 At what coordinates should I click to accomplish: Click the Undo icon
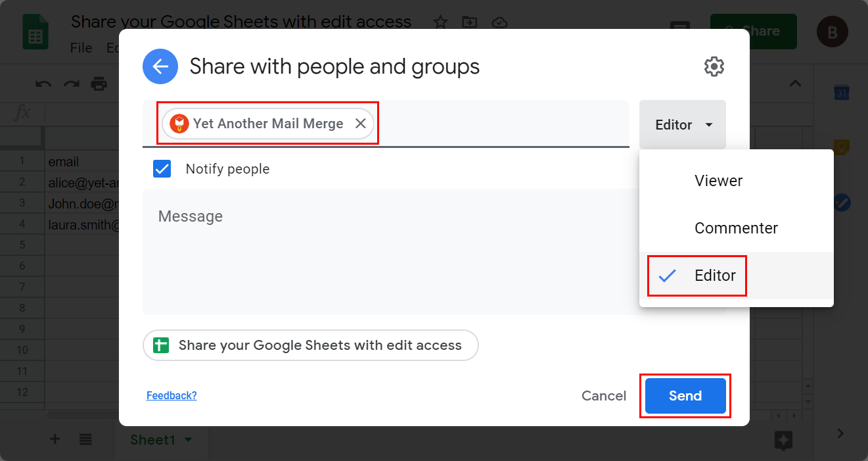click(43, 83)
